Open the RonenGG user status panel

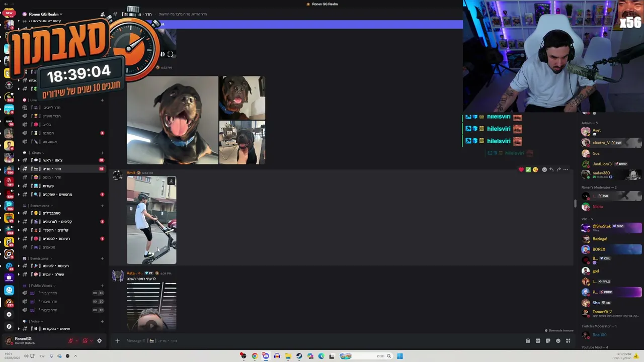(x=34, y=341)
